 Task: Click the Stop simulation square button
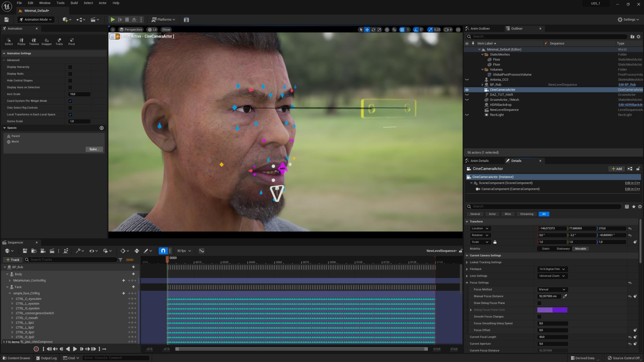click(x=127, y=20)
